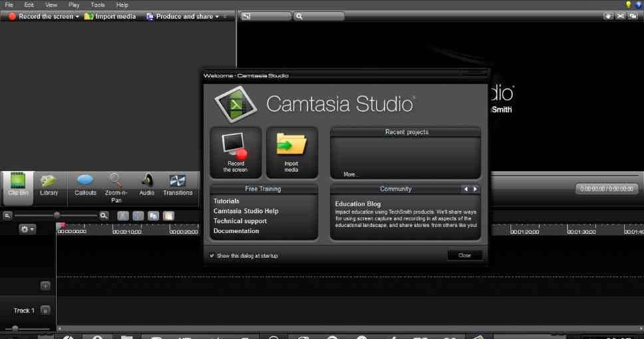The height and width of the screenshot is (339, 644).
Task: Open the Education Blog community post
Action: pyautogui.click(x=358, y=204)
